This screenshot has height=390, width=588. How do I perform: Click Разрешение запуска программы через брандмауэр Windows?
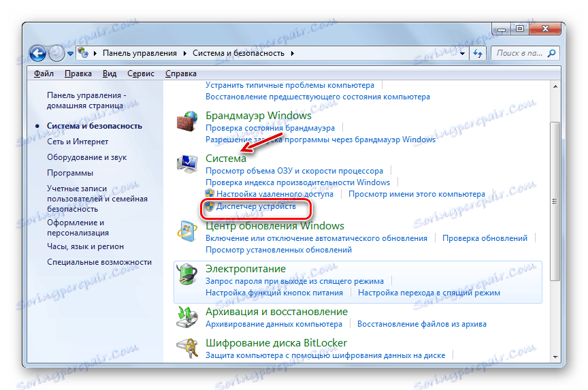click(321, 140)
